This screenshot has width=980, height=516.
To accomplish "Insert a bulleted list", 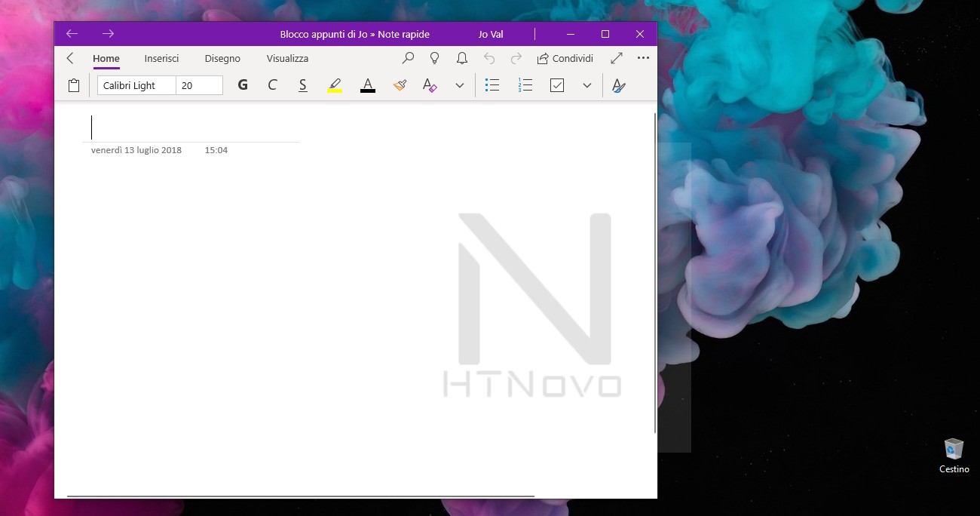I will 492,84.
